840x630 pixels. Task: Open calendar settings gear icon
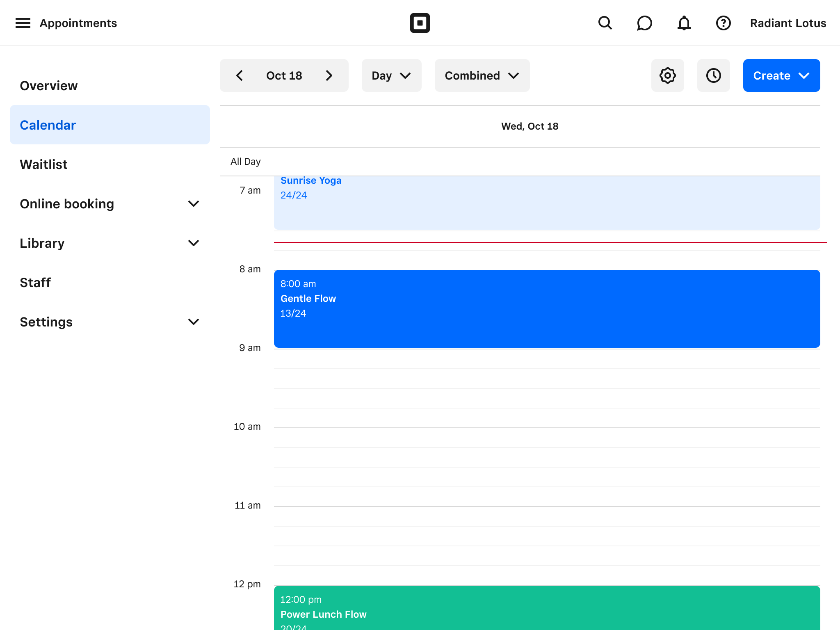667,75
